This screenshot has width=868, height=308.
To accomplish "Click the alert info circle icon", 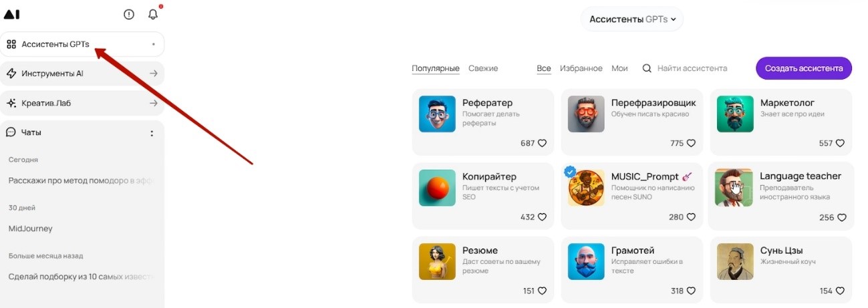I will 129,14.
